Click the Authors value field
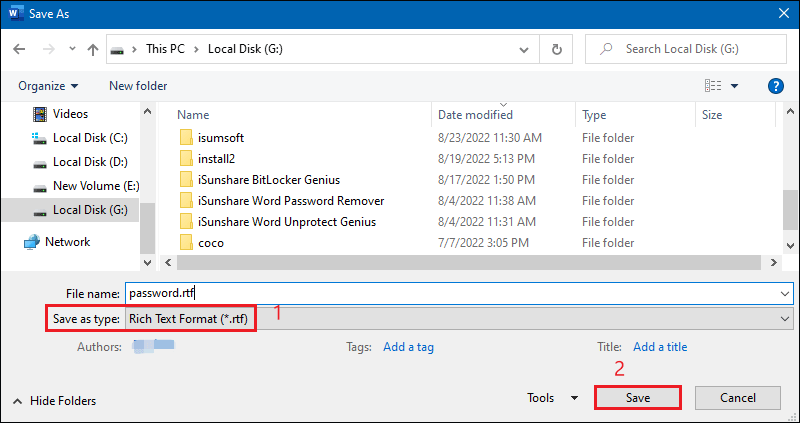Viewport: 800px width, 423px height. click(154, 346)
